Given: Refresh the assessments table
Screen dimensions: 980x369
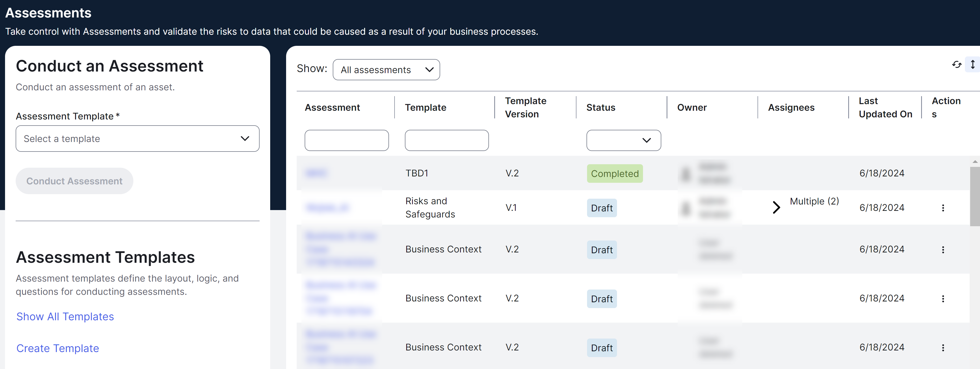Looking at the screenshot, I should point(957,65).
